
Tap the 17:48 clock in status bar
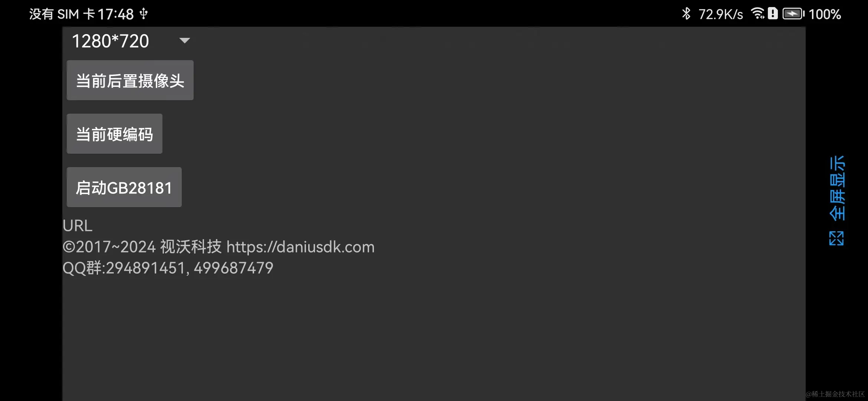pos(115,14)
